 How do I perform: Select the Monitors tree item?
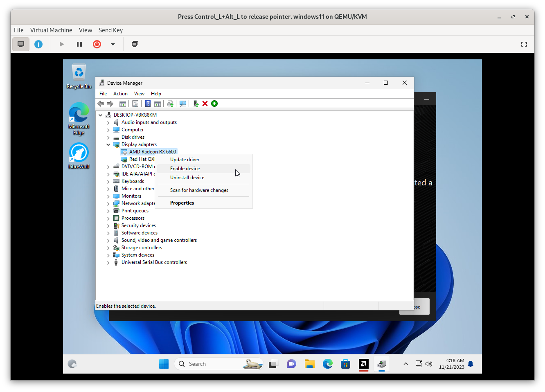(x=131, y=196)
